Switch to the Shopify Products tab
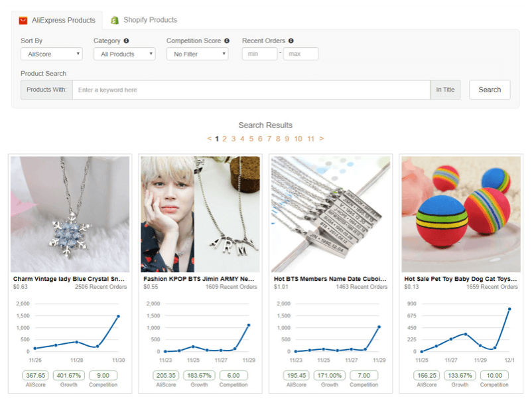Image resolution: width=532 pixels, height=401 pixels. [x=144, y=20]
